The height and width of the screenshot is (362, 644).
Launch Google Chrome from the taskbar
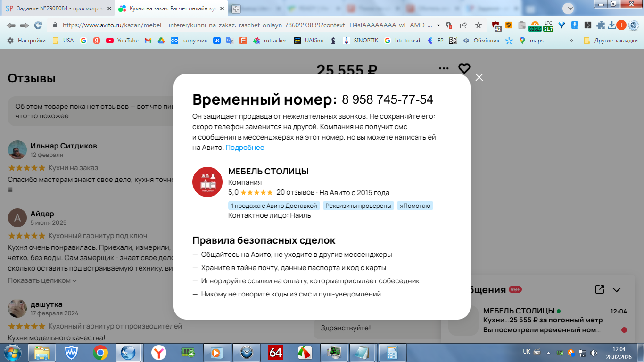(100, 353)
